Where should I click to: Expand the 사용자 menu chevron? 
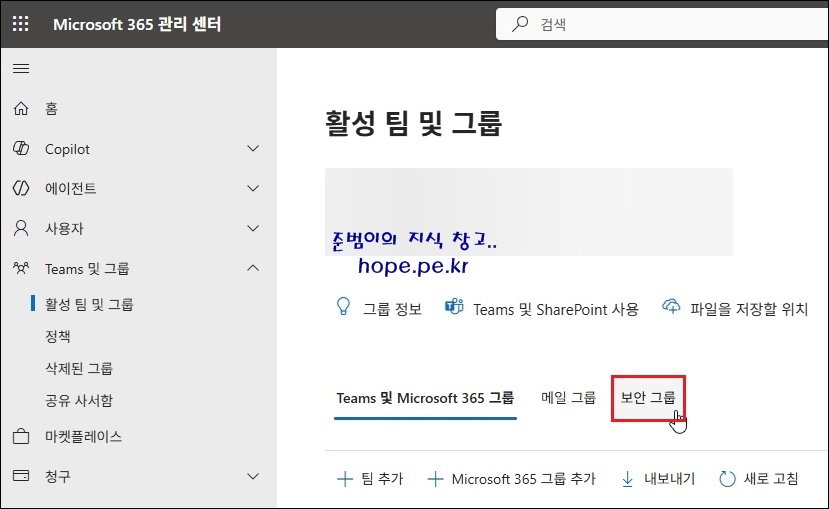click(253, 228)
